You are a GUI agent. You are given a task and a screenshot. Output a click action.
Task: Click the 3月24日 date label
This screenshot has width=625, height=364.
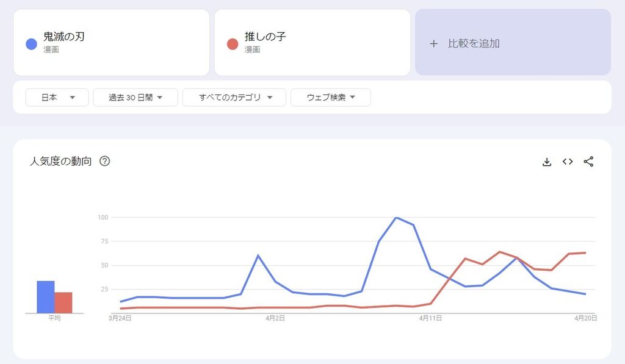(120, 318)
